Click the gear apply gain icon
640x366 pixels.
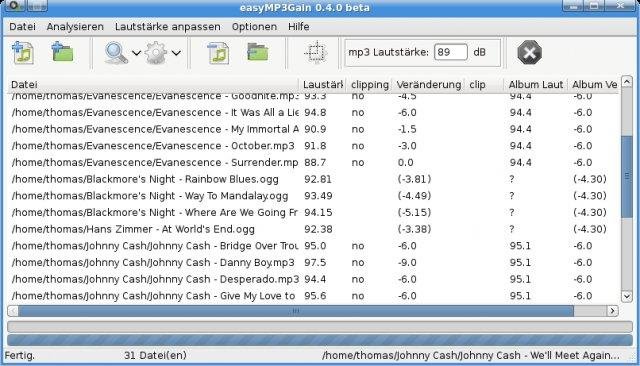[x=156, y=53]
